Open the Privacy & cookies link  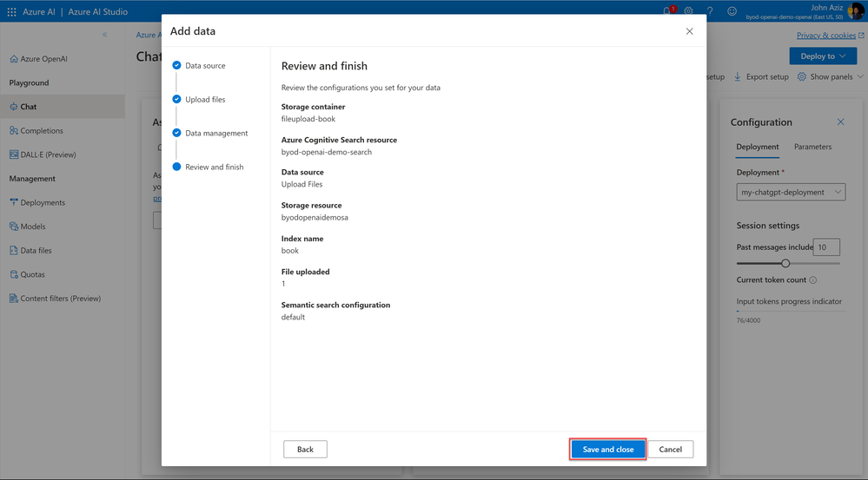tap(830, 36)
